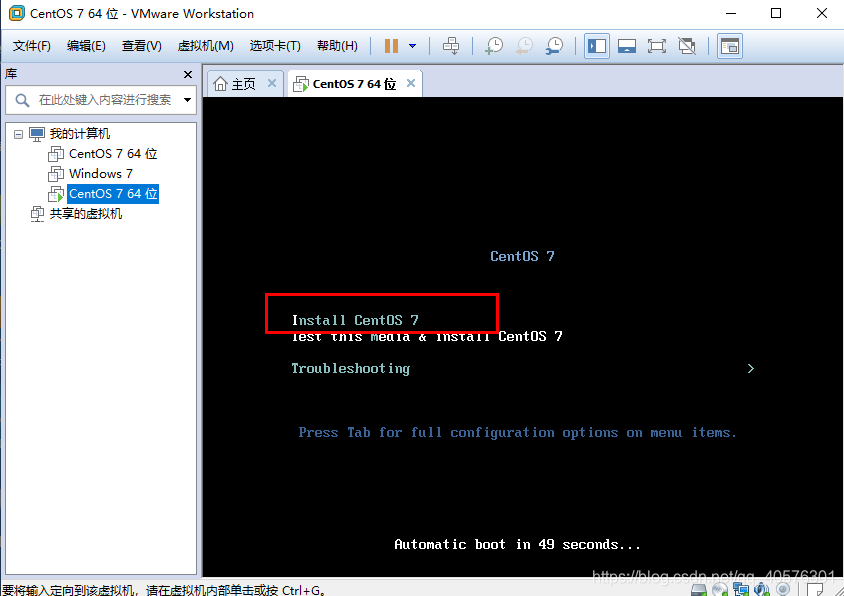The width and height of the screenshot is (844, 596).
Task: Choose Install CentOS 7 boot option
Action: coord(355,320)
